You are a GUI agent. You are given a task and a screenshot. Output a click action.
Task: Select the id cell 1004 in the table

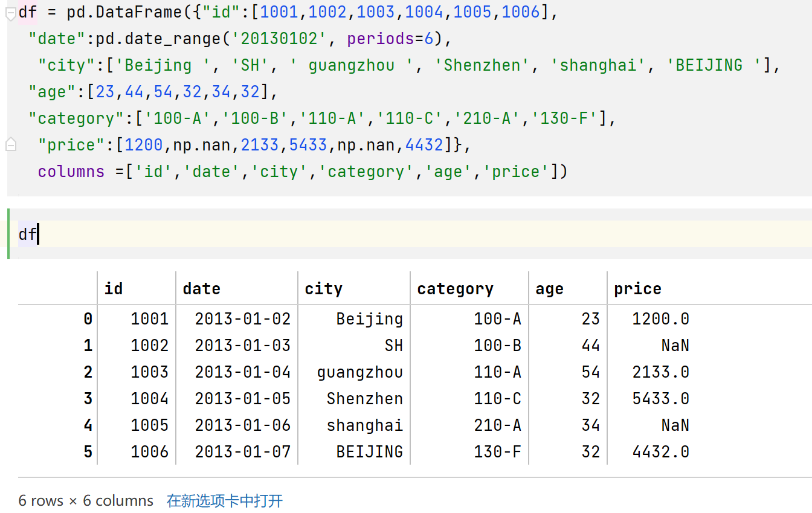(149, 399)
